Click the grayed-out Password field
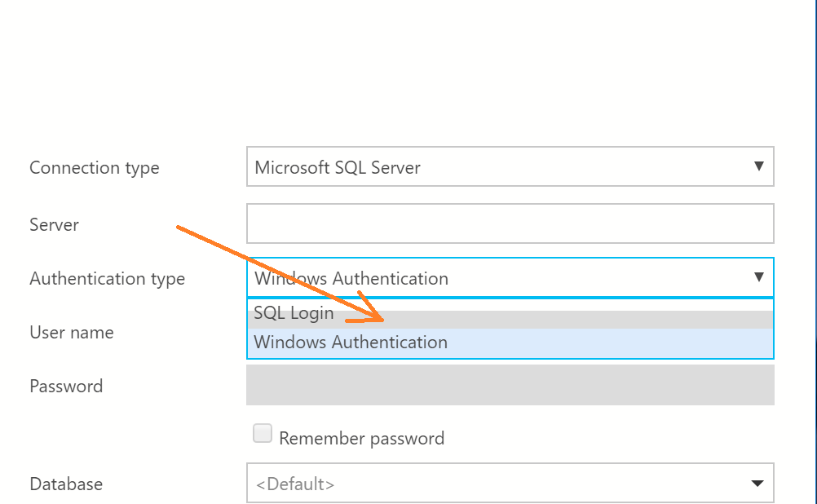This screenshot has width=817, height=504. click(506, 386)
